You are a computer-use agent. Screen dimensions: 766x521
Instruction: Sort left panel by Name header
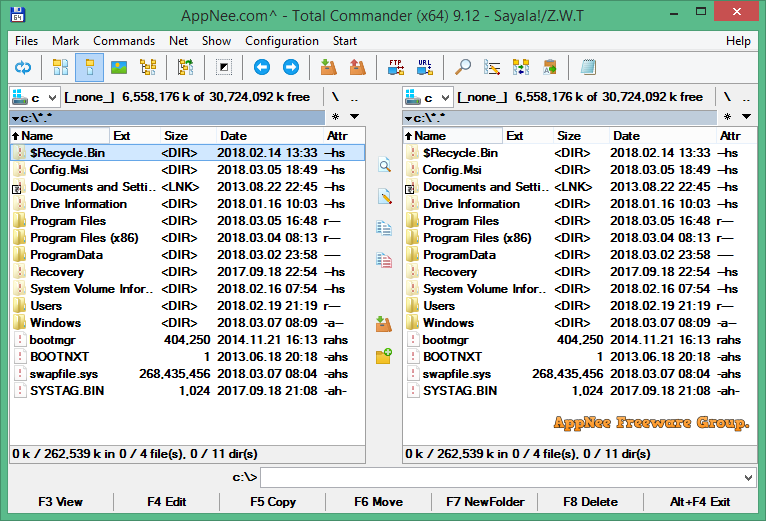pos(60,136)
